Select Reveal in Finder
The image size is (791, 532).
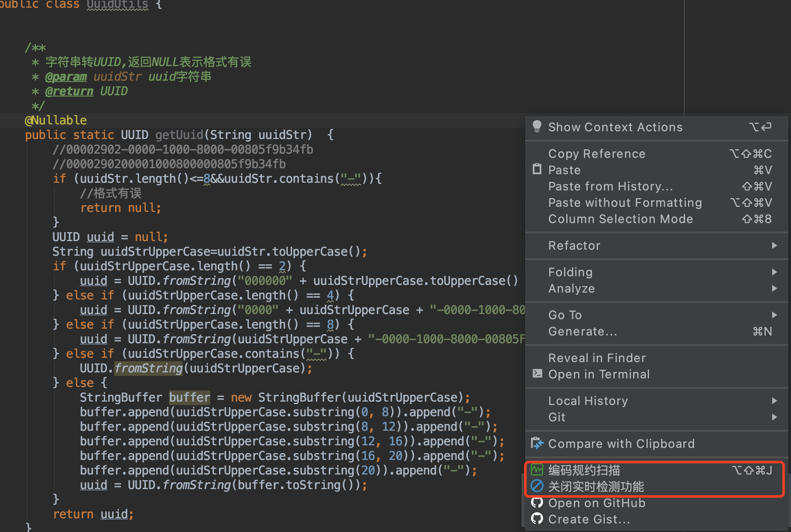[597, 358]
